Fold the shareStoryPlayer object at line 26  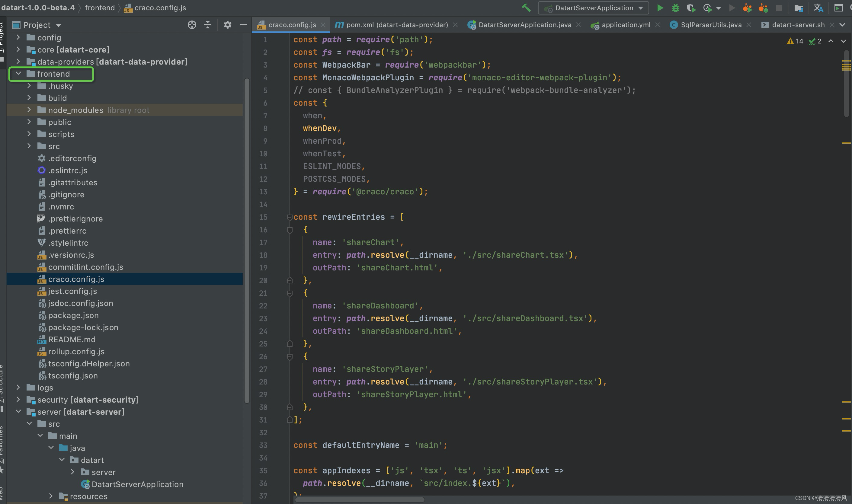point(290,356)
